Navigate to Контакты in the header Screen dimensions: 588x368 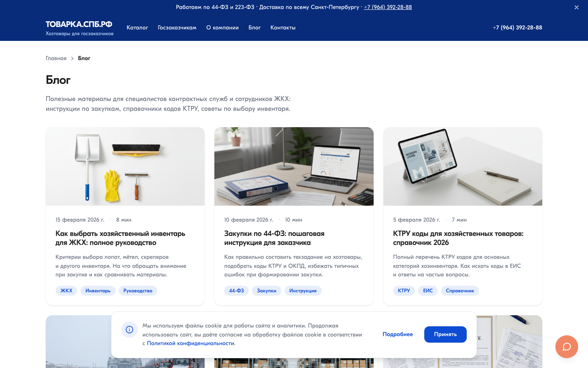(283, 28)
